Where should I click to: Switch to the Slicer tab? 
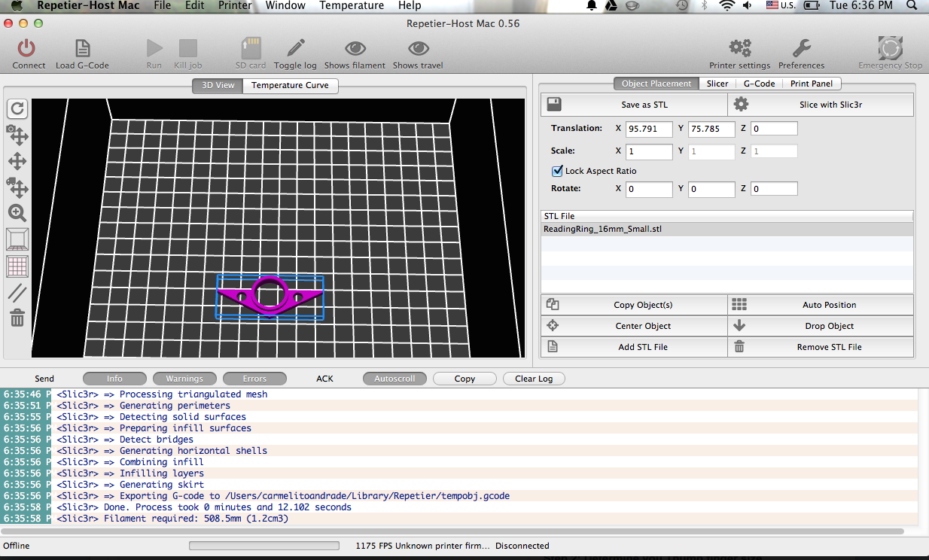pyautogui.click(x=717, y=84)
